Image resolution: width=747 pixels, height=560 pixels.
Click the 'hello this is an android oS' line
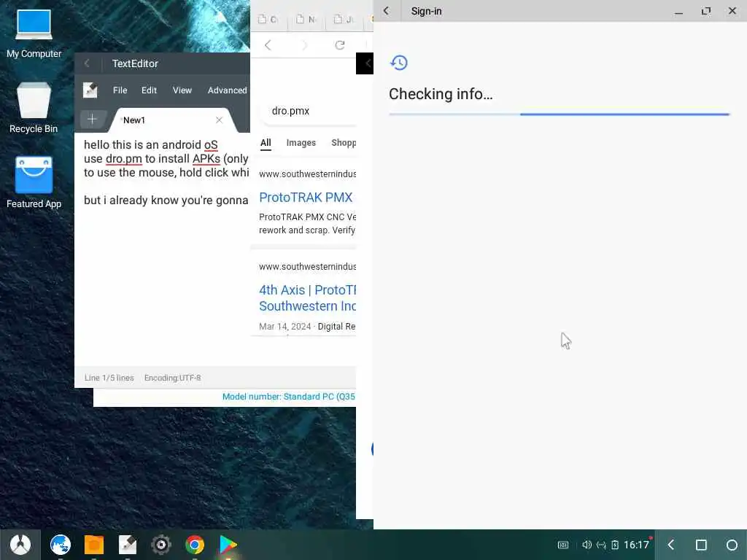pyautogui.click(x=150, y=145)
